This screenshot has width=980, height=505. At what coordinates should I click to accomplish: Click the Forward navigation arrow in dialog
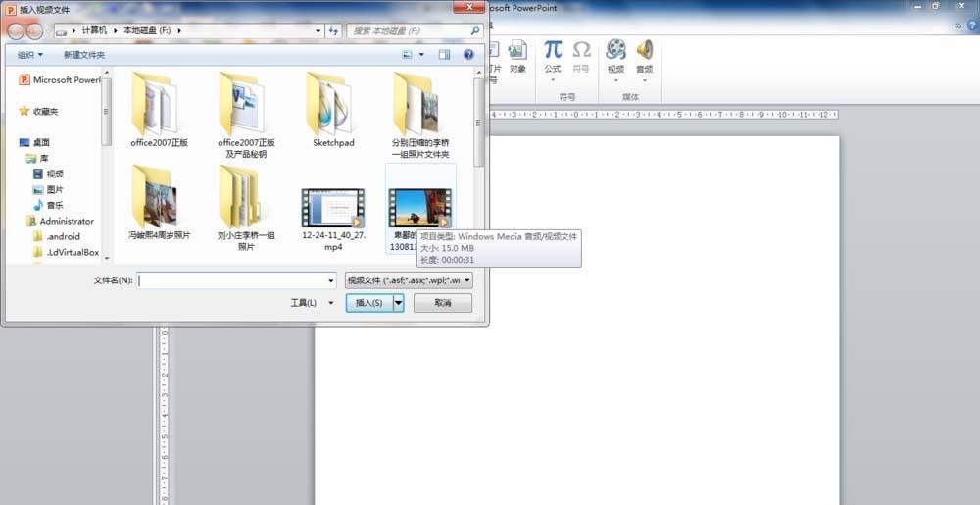[x=34, y=30]
